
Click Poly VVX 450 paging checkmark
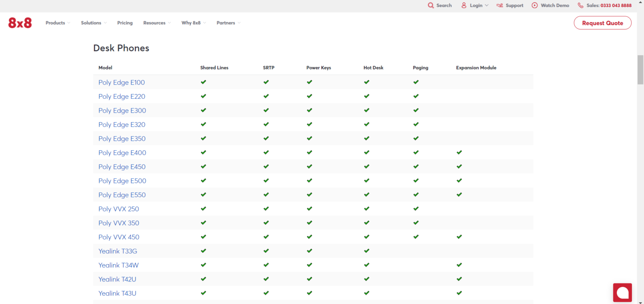(416, 237)
